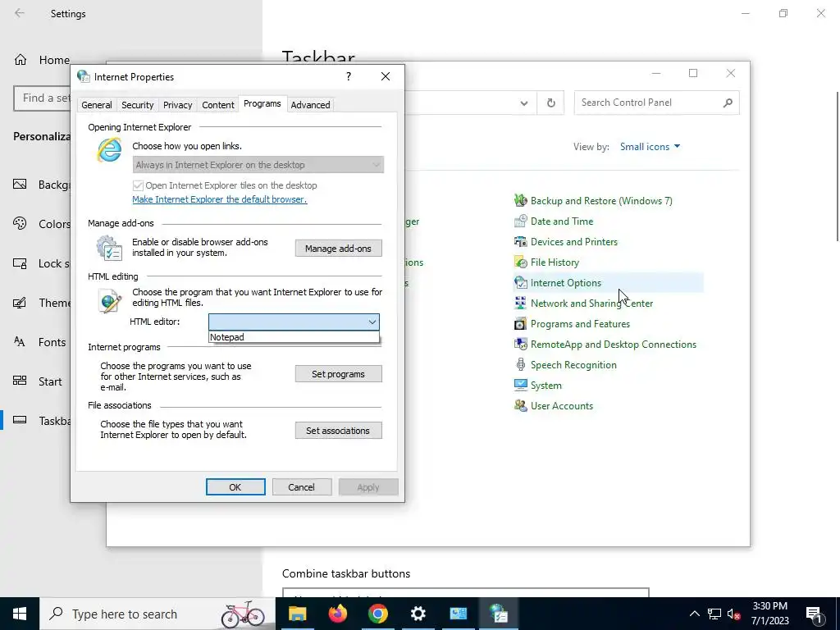Click the Settings window vertical scrollbar
Viewport: 840px width, 630px height.
click(837, 167)
